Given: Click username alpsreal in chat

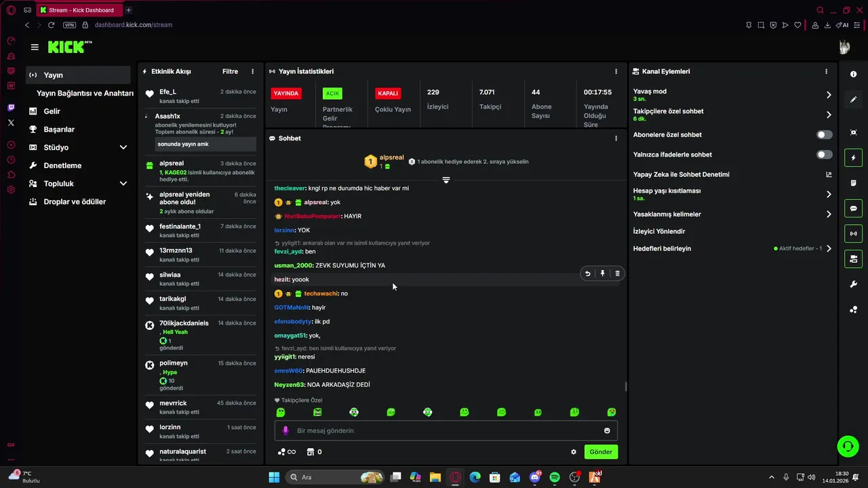Looking at the screenshot, I should [x=316, y=202].
